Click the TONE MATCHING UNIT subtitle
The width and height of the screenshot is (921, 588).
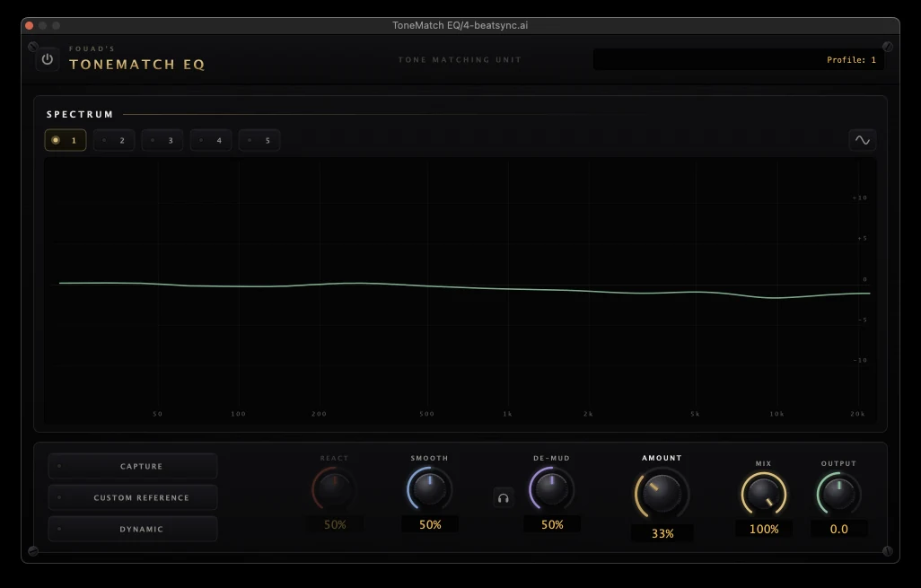pos(460,59)
